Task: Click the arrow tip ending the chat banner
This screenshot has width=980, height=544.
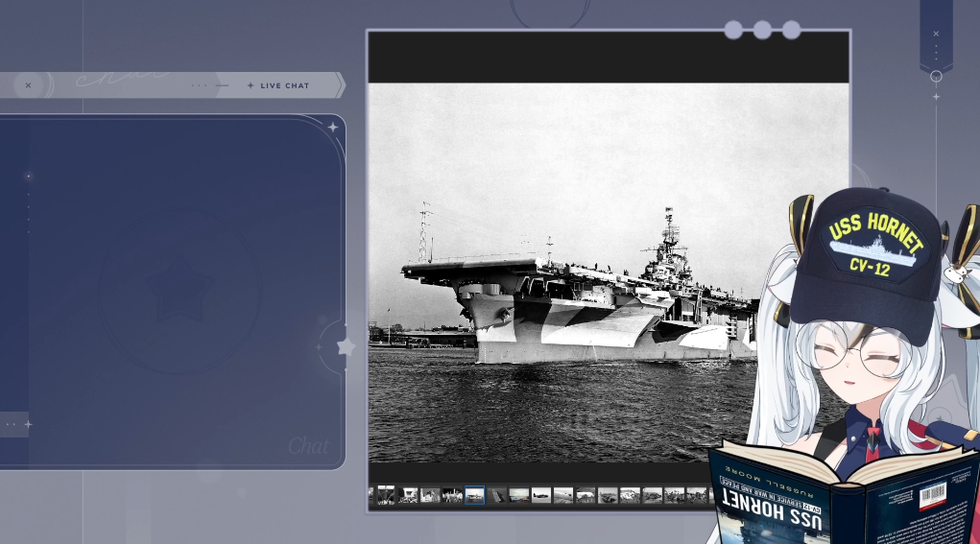Action: tap(340, 85)
